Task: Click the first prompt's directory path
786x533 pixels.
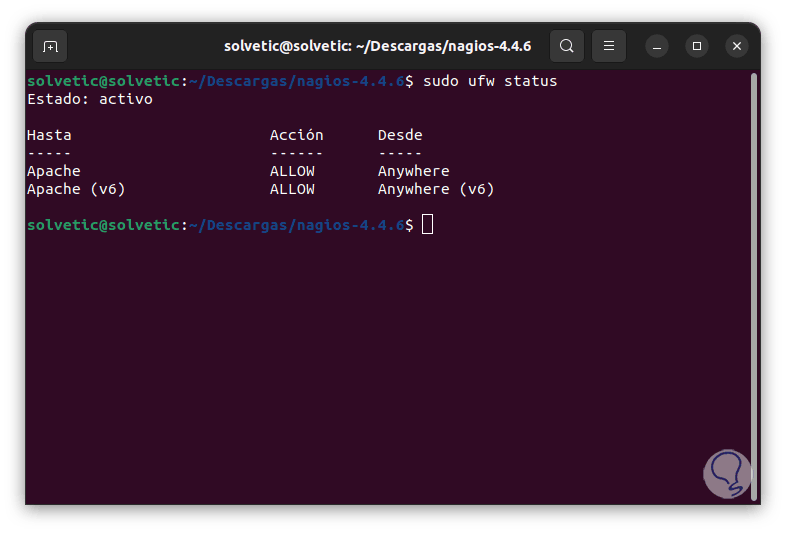Action: (296, 81)
